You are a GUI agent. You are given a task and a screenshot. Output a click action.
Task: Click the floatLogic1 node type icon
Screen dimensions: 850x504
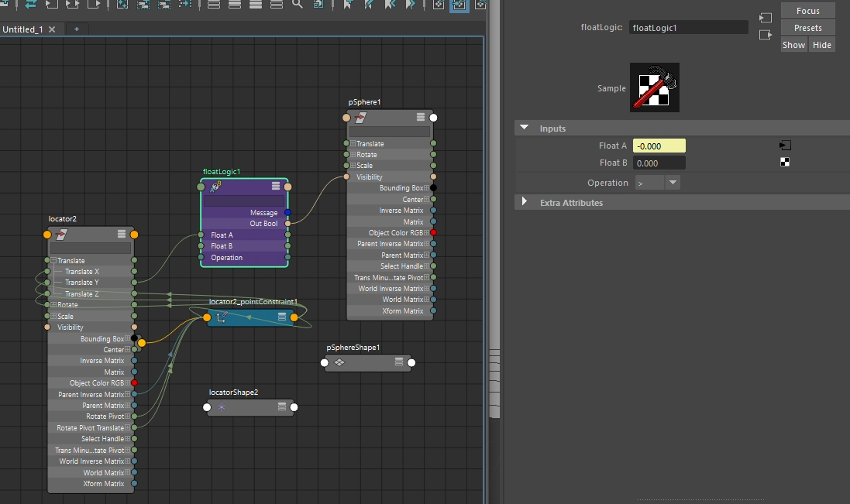click(215, 187)
